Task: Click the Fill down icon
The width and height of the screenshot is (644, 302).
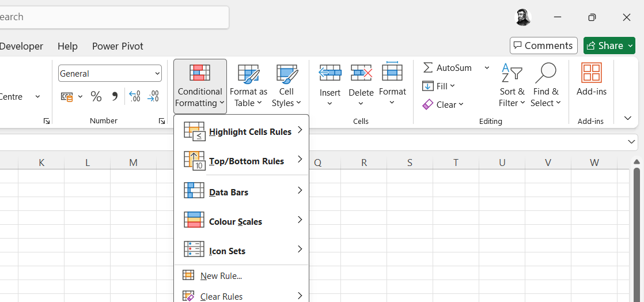Action: [x=428, y=86]
